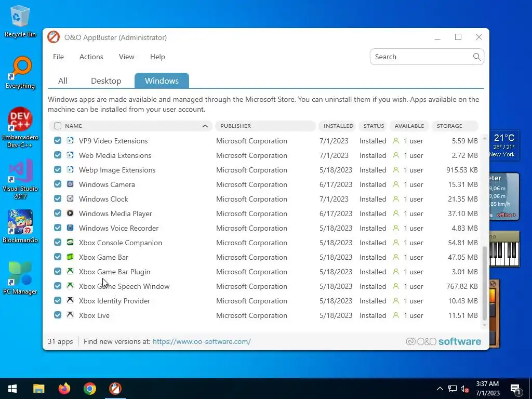This screenshot has width=532, height=399.
Task: Open File Explorer from the taskbar
Action: (38, 389)
